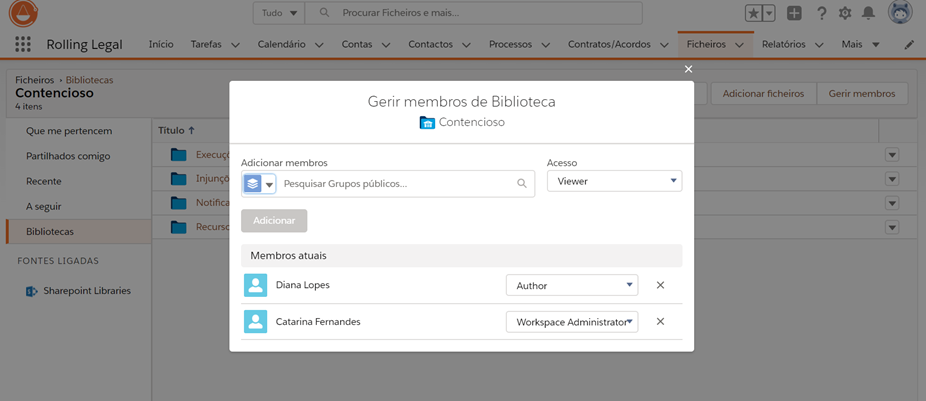Go to the Início tab

point(161,44)
